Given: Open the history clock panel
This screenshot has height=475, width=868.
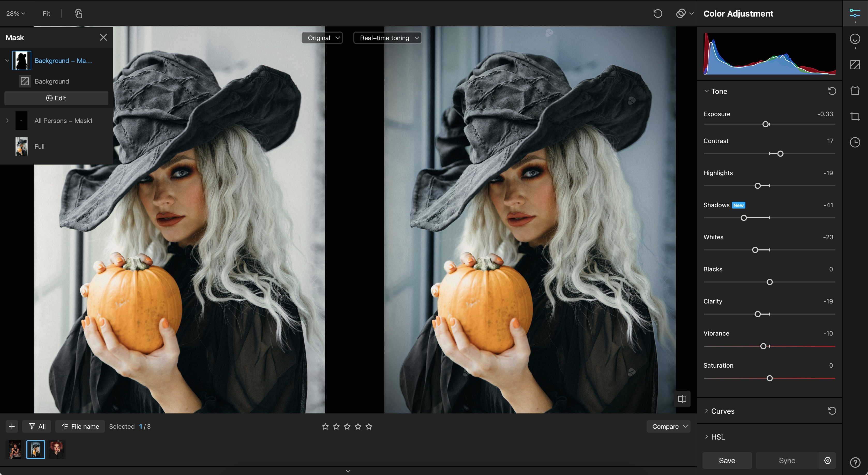Looking at the screenshot, I should 855,142.
